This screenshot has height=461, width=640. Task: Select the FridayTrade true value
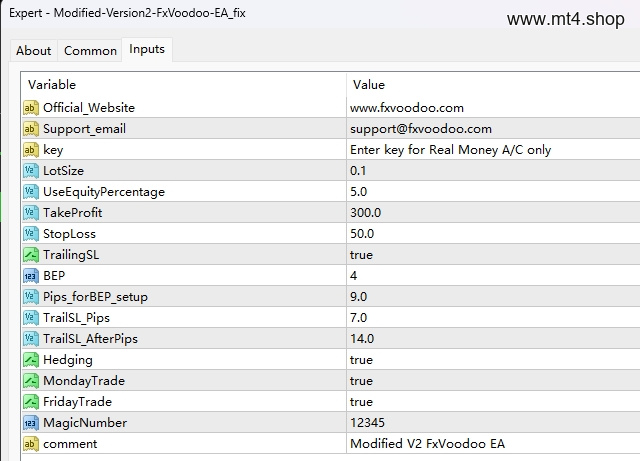click(493, 402)
